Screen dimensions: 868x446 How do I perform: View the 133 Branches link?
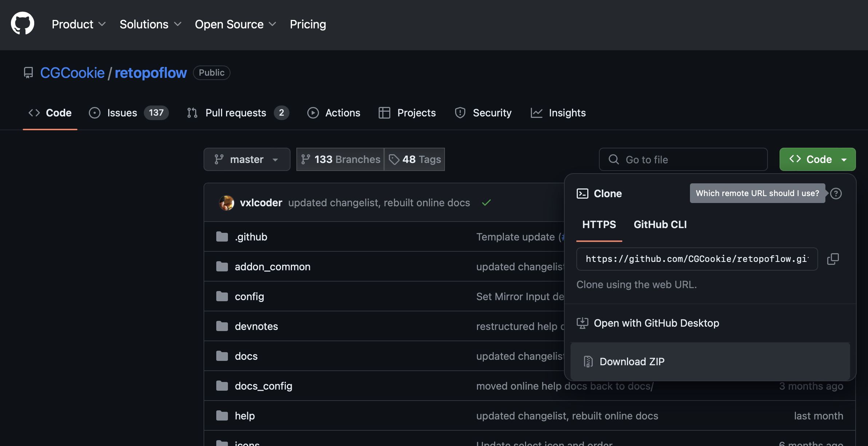coord(340,159)
